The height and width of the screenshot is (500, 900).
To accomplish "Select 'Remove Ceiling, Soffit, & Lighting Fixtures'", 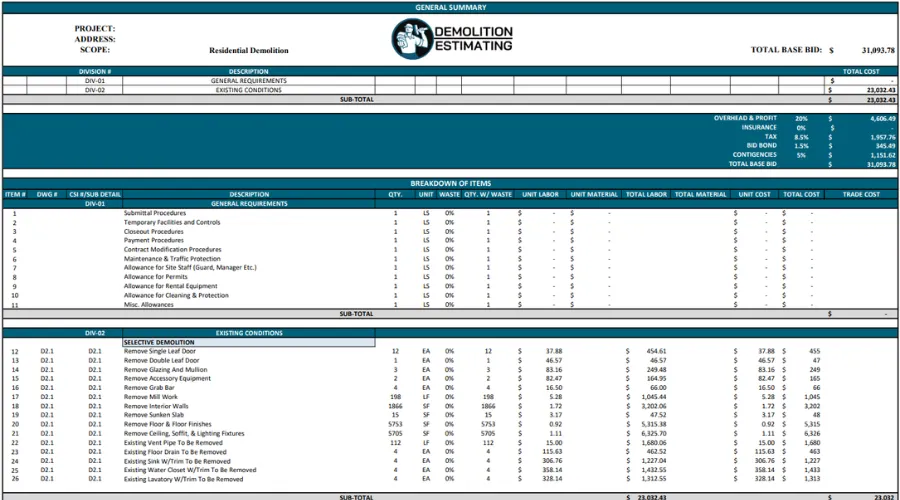I will [184, 433].
